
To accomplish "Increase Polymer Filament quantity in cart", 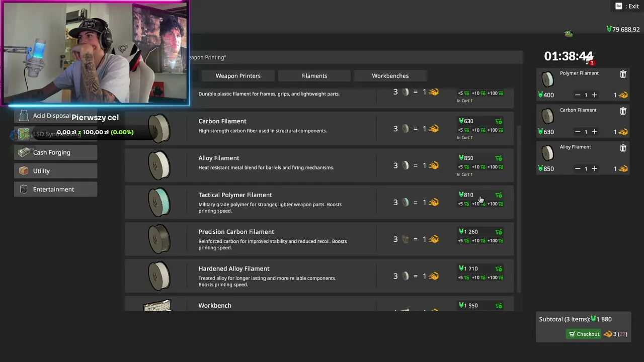I will (x=594, y=95).
